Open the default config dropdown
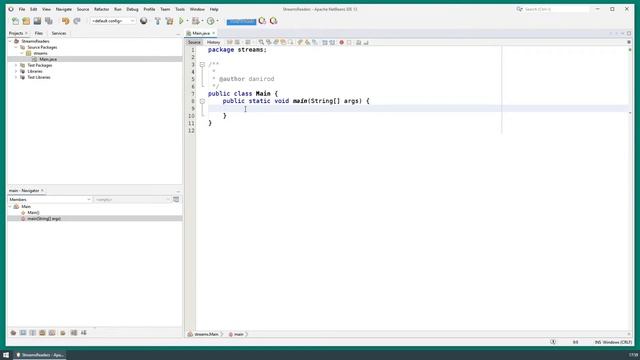 (x=113, y=21)
